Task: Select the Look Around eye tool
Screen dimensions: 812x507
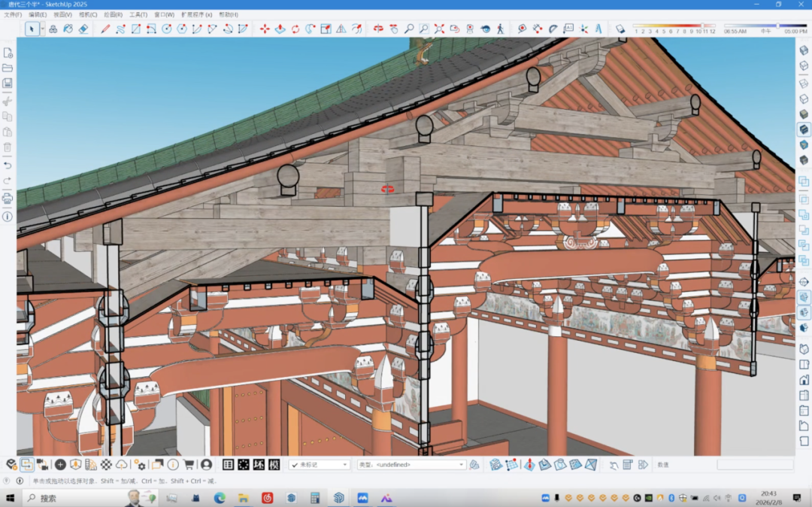Action: 485,29
